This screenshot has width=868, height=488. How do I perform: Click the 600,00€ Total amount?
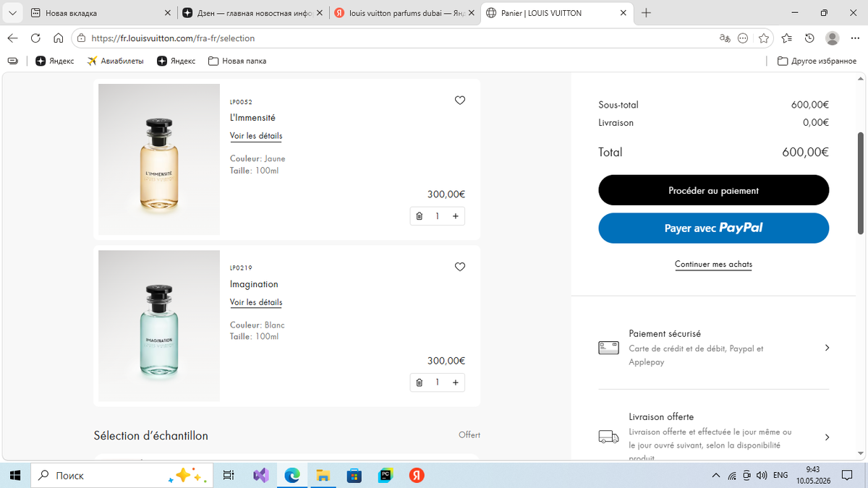(x=805, y=153)
